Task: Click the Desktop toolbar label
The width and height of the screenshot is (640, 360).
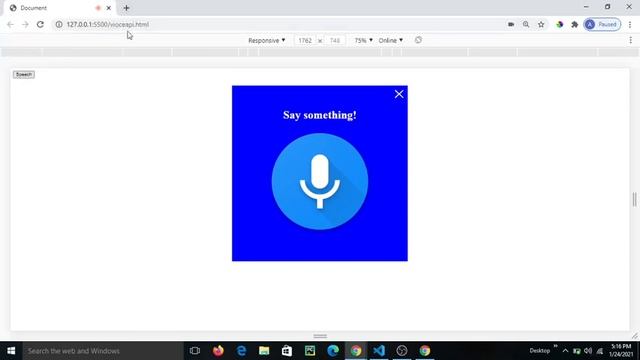Action: 539,351
